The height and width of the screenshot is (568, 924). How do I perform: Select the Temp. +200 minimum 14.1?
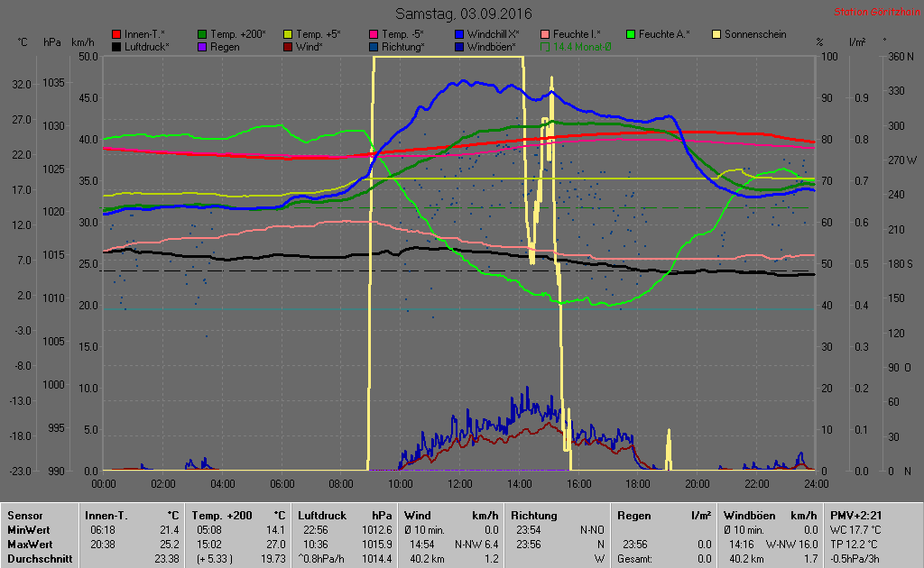click(x=276, y=530)
